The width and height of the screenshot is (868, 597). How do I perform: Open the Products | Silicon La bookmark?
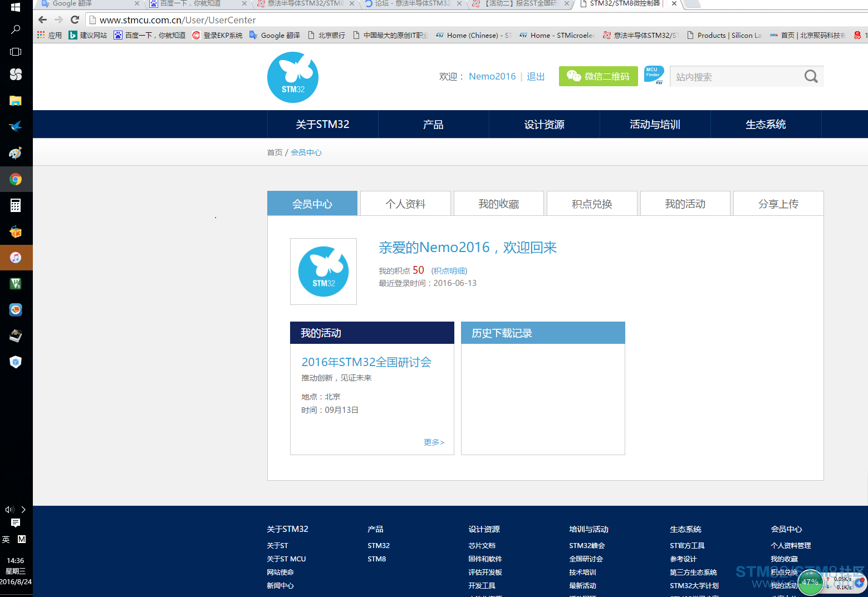coord(724,35)
